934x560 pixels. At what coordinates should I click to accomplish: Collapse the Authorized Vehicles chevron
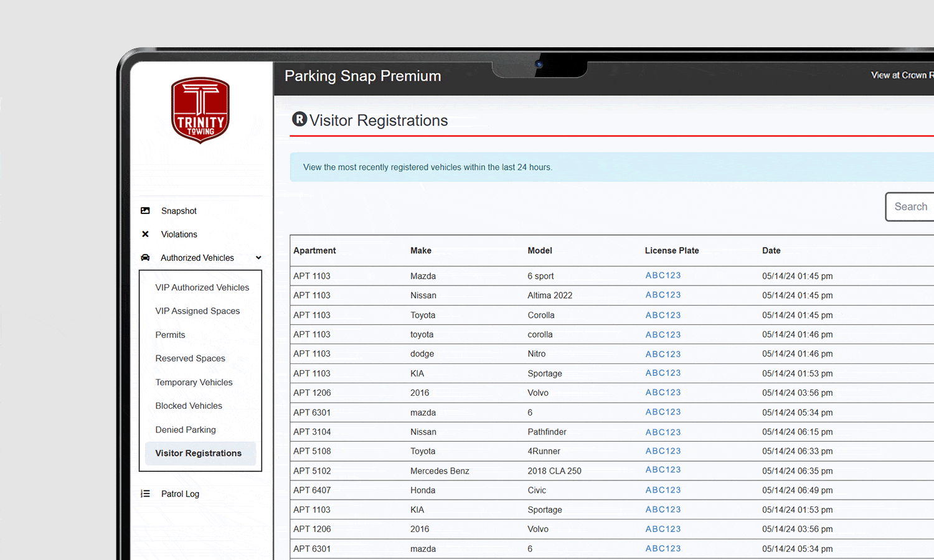click(258, 258)
